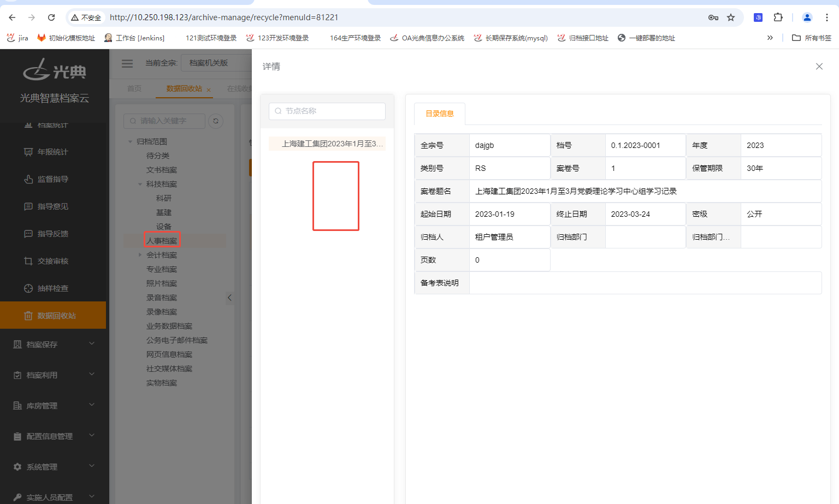Viewport: 839px width, 504px height.
Task: Expand 库房管理 sidebar menu
Action: click(53, 405)
